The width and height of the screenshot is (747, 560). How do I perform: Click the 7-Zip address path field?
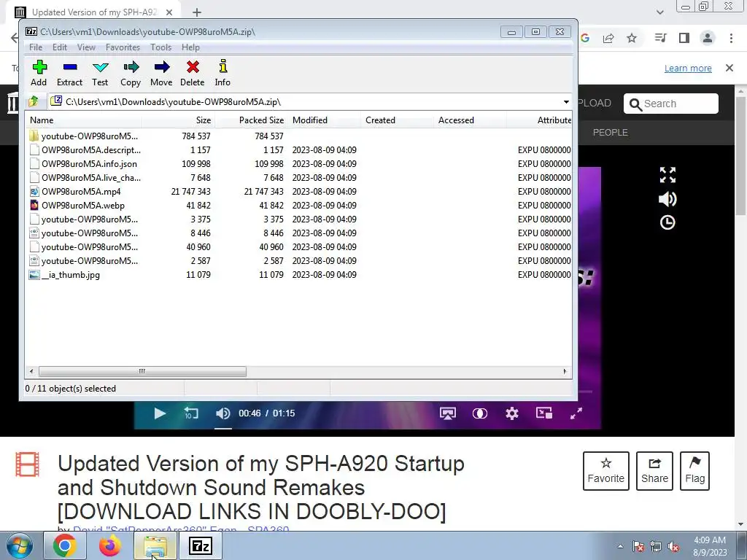(305, 102)
